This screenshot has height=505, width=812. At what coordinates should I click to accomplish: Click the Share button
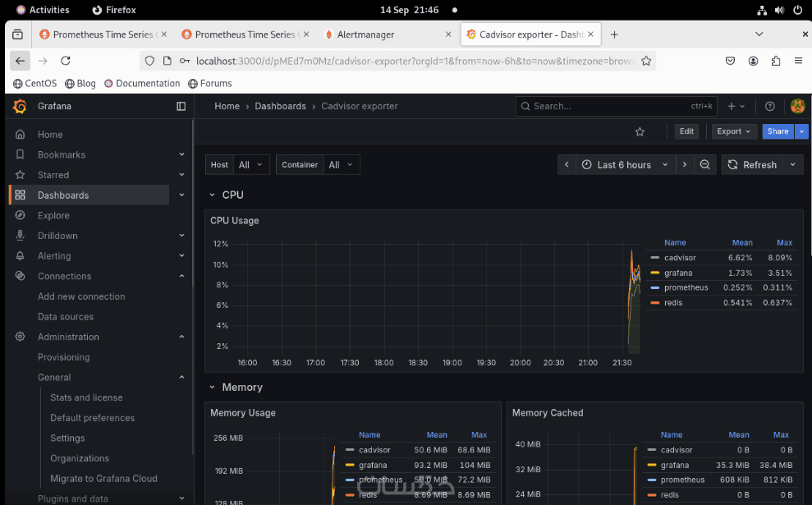(x=778, y=131)
